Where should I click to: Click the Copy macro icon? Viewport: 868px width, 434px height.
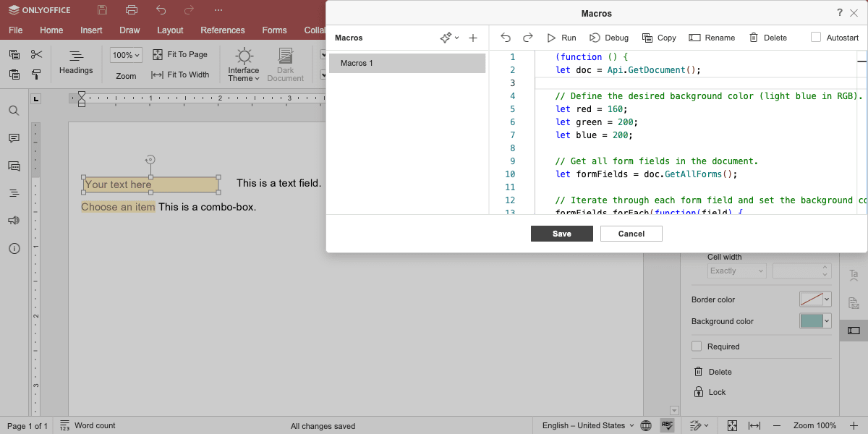click(647, 38)
